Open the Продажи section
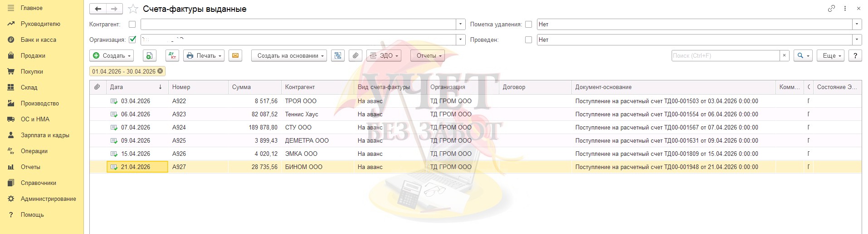This screenshot has width=868, height=234. click(x=33, y=56)
